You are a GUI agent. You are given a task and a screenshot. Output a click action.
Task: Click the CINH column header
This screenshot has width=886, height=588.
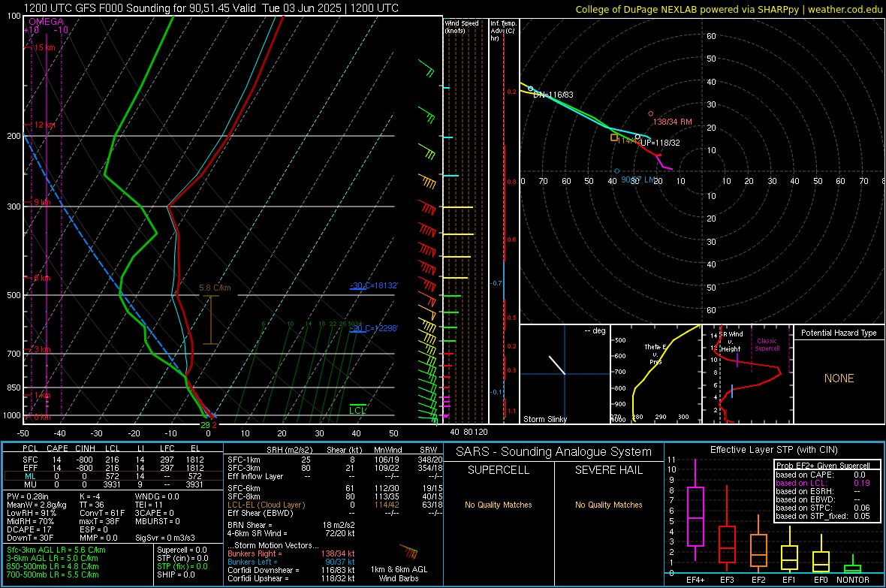(x=85, y=448)
